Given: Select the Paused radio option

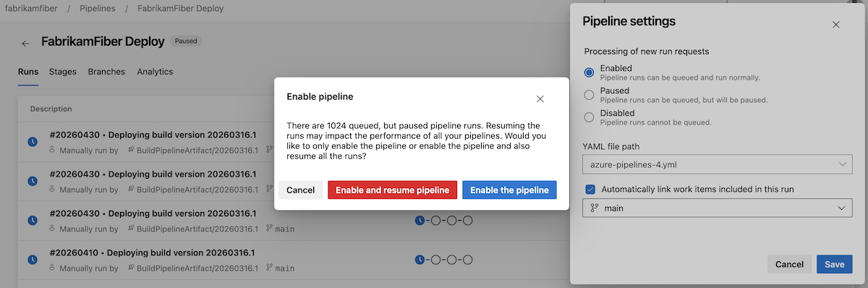Looking at the screenshot, I should tap(589, 95).
